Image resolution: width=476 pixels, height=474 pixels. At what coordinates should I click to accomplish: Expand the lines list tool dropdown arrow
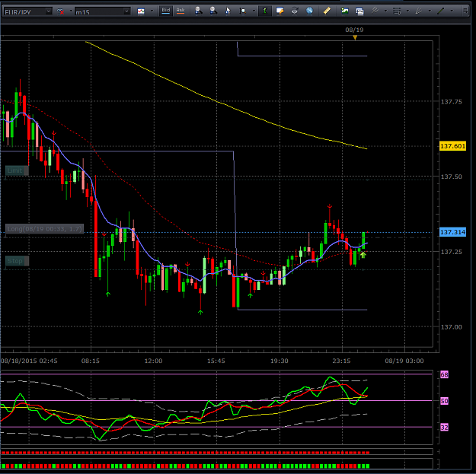pos(407,11)
